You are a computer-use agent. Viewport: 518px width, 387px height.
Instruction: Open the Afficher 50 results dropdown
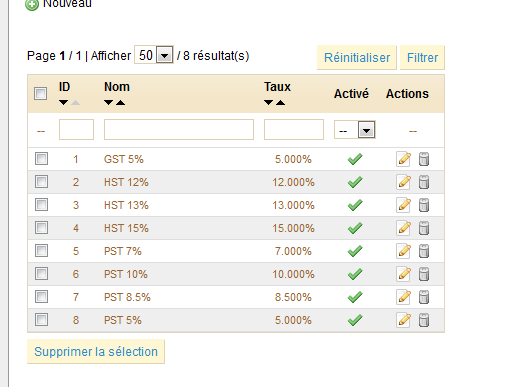tap(154, 55)
